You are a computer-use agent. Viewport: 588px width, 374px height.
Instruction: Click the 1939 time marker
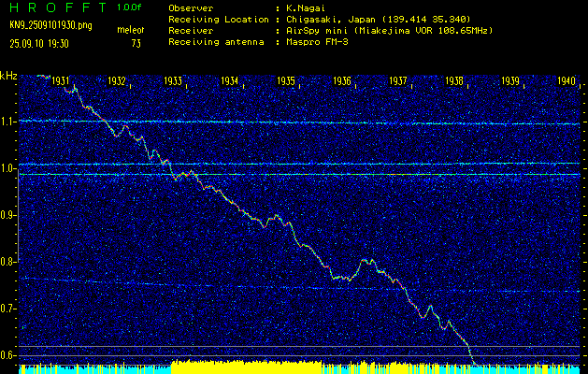[510, 80]
